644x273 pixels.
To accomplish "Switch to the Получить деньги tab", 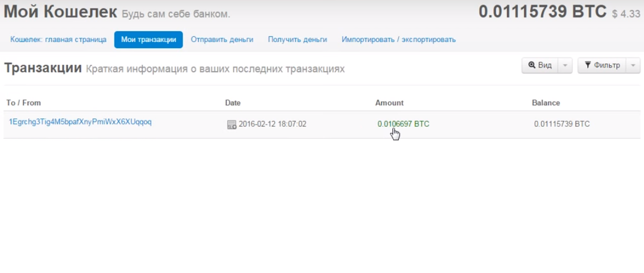I will 298,40.
